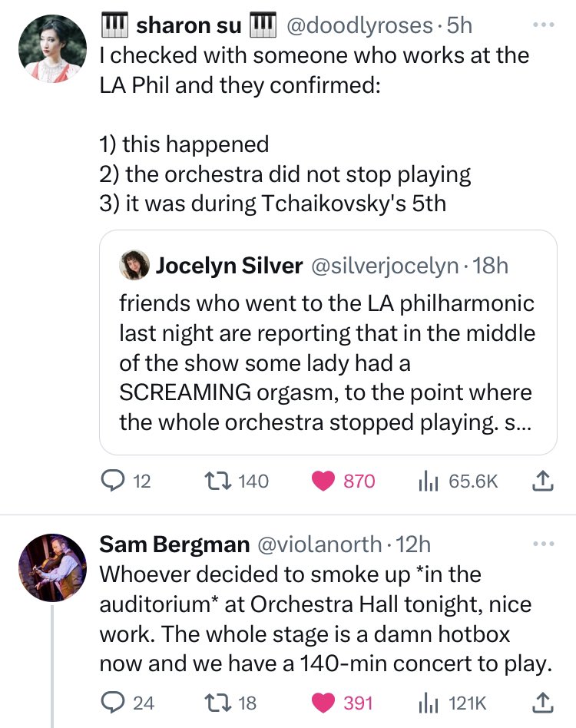Visit the @violanorth profile handle
The height and width of the screenshot is (728, 576).
pyautogui.click(x=319, y=544)
